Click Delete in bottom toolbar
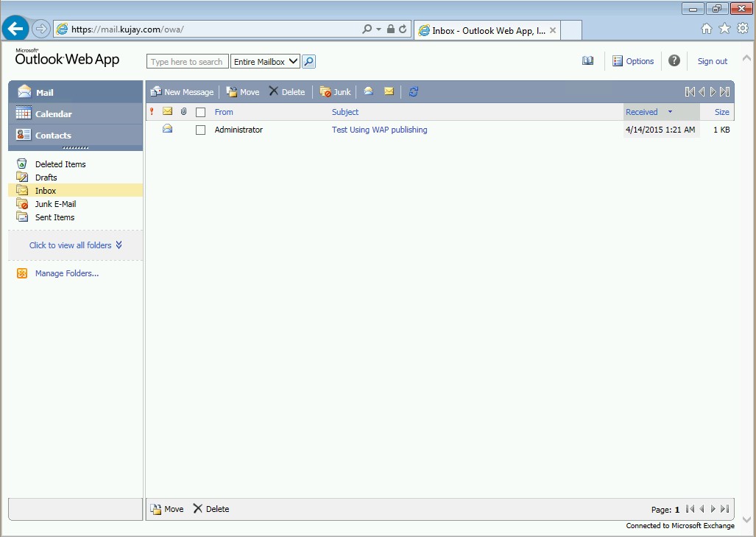756x537 pixels. pyautogui.click(x=211, y=509)
